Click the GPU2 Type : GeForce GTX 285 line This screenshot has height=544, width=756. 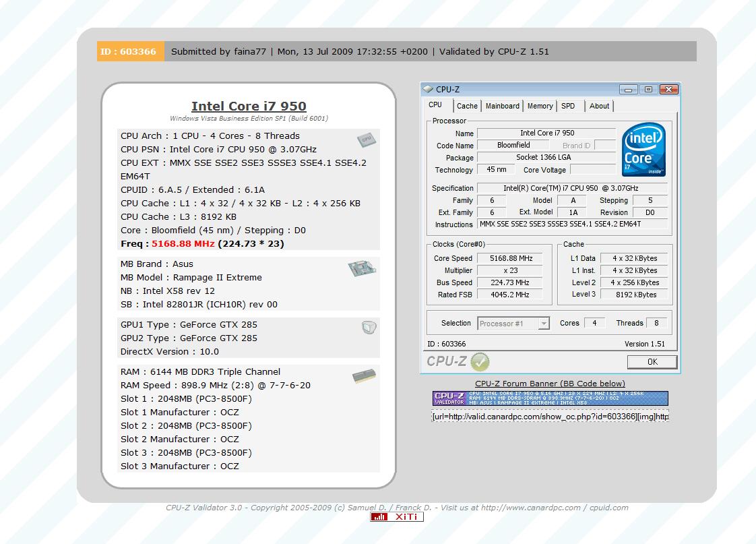[189, 338]
